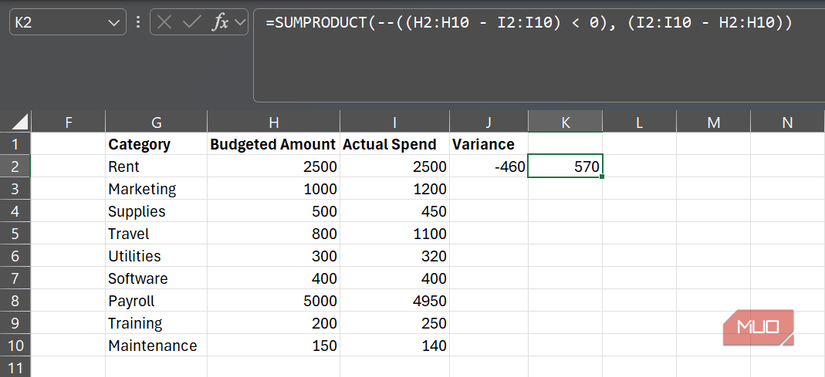The width and height of the screenshot is (825, 377).
Task: Click the Variance header cell
Action: (489, 144)
